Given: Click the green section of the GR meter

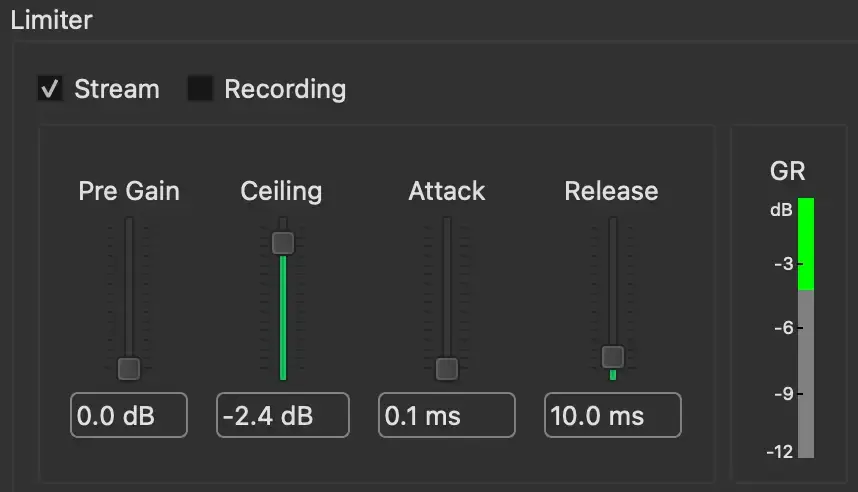Looking at the screenshot, I should point(806,245).
